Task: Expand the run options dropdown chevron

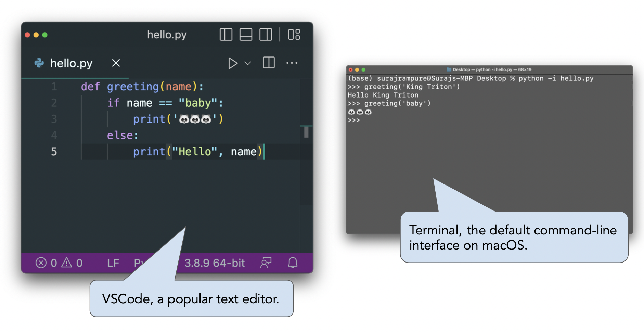Action: (248, 63)
